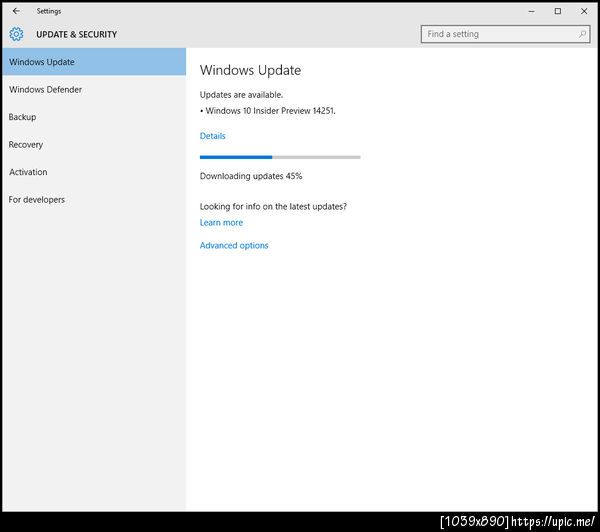Open the Activation section
The image size is (600, 532).
click(x=94, y=172)
